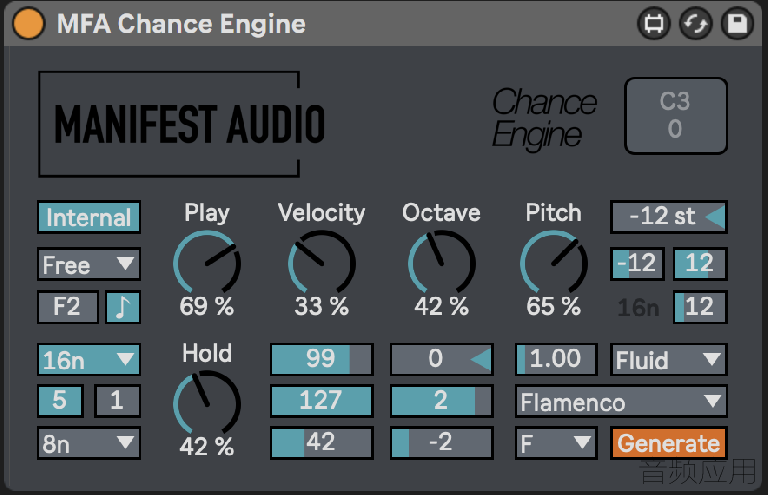Click the 33 % Velocity value
Viewport: 768px width, 495px height.
322,307
